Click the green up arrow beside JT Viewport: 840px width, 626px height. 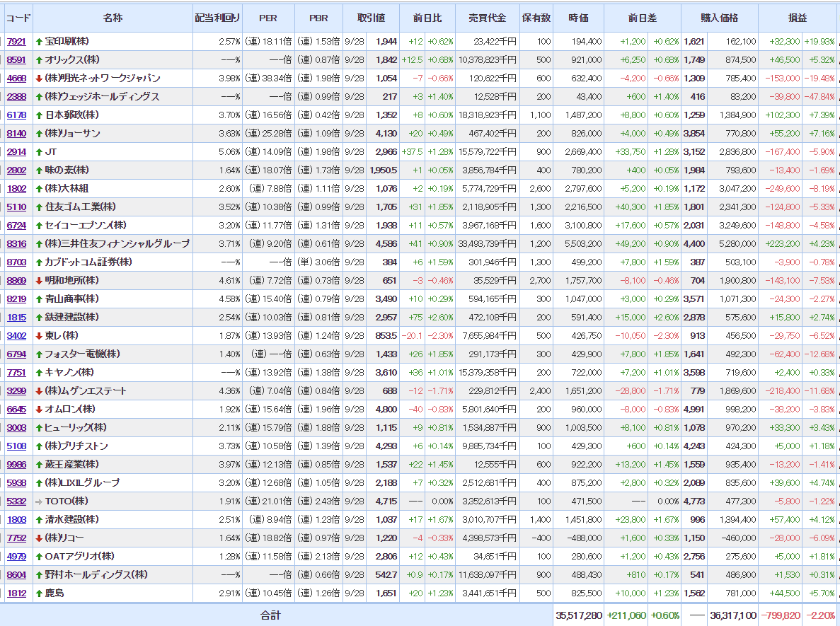tap(39, 152)
